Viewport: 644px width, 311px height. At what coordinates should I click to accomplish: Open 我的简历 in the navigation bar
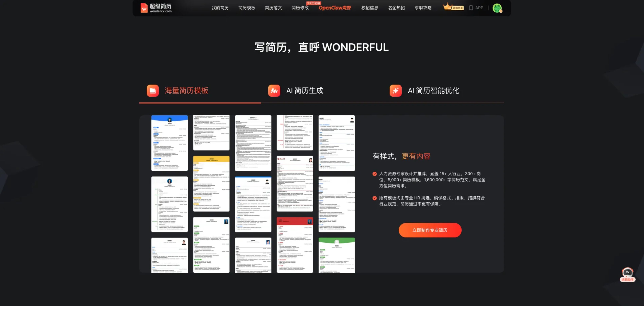click(x=220, y=8)
